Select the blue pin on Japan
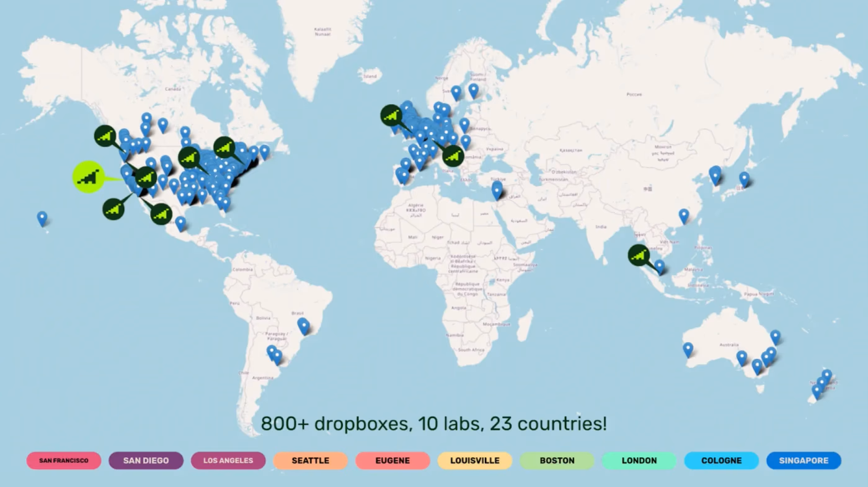Viewport: 868px width, 487px height. tap(744, 178)
